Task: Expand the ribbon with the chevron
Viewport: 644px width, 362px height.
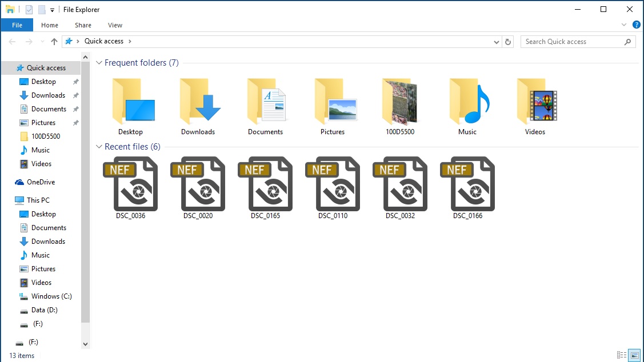Action: point(624,25)
